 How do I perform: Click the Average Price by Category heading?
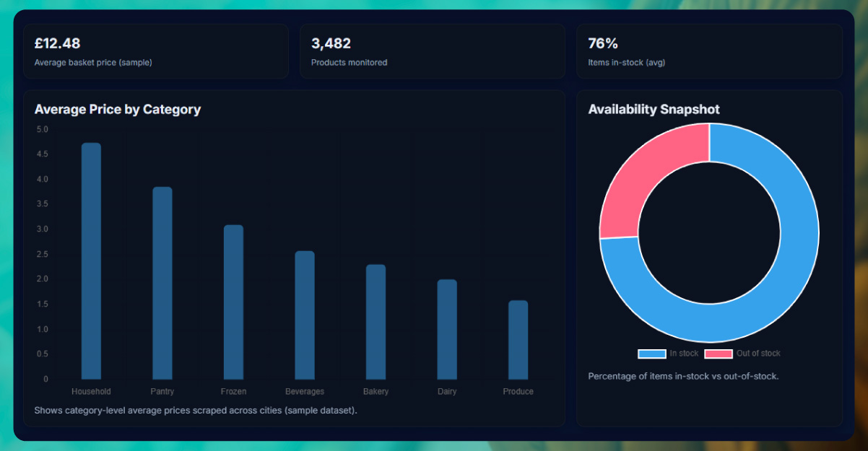tap(118, 110)
